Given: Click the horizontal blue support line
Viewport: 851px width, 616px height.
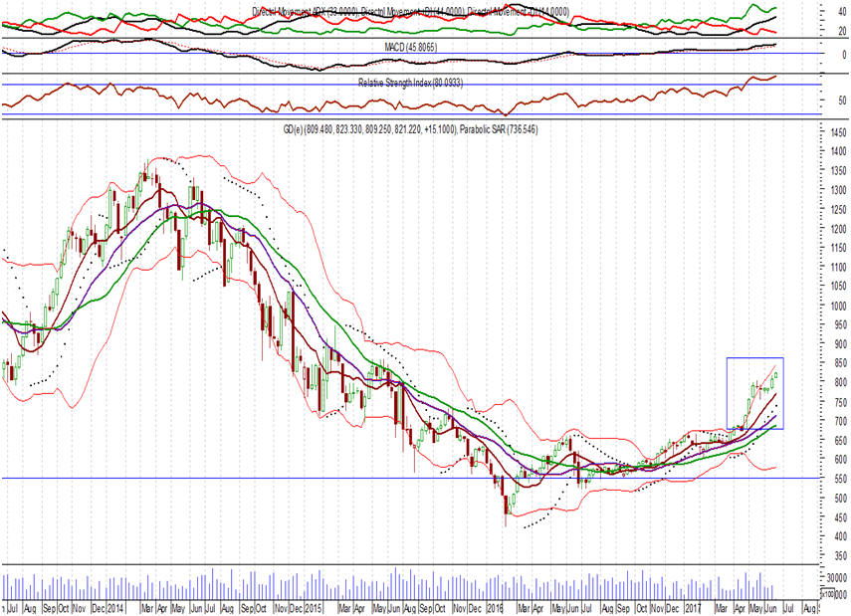Looking at the screenshot, I should [x=299, y=479].
